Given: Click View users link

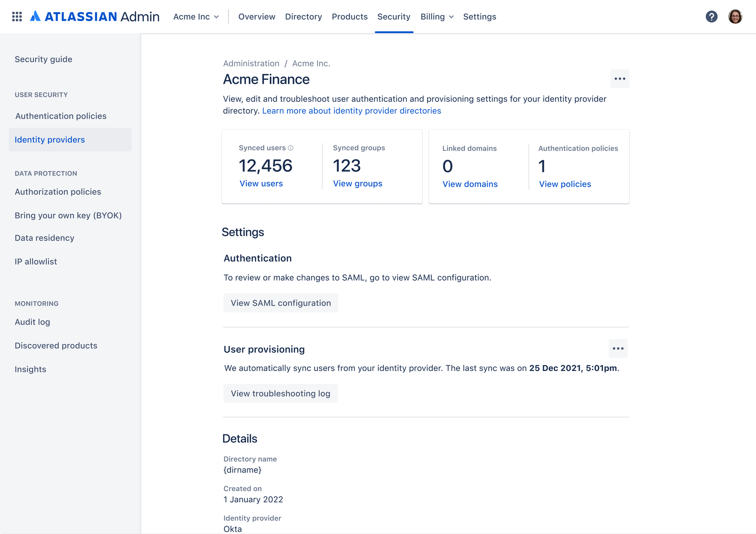Looking at the screenshot, I should tap(261, 184).
